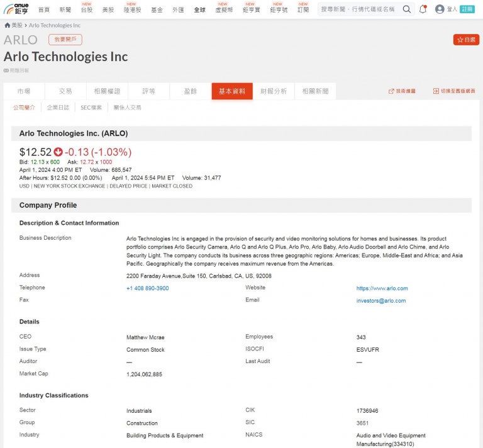Select the SEC檔案 sub-tab
Screen dimensions: 483x448
(91, 108)
